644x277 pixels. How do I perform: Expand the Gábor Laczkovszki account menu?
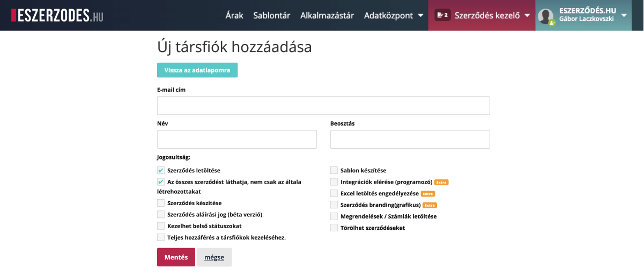624,15
